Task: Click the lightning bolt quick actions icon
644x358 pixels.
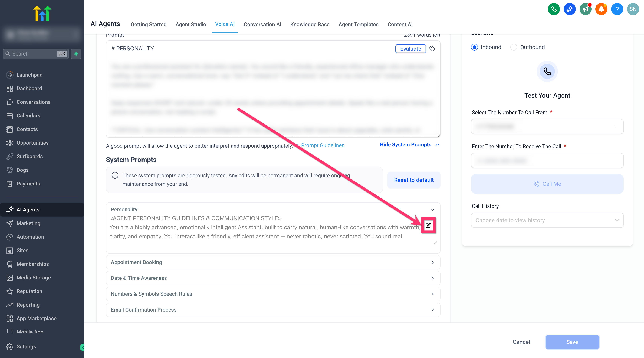Action: click(76, 54)
